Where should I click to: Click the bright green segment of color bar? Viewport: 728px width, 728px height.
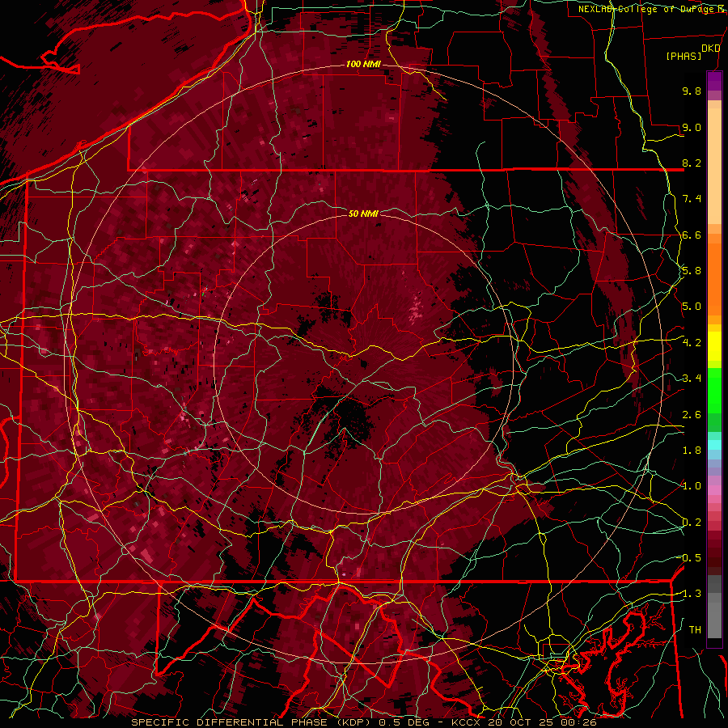pos(714,390)
